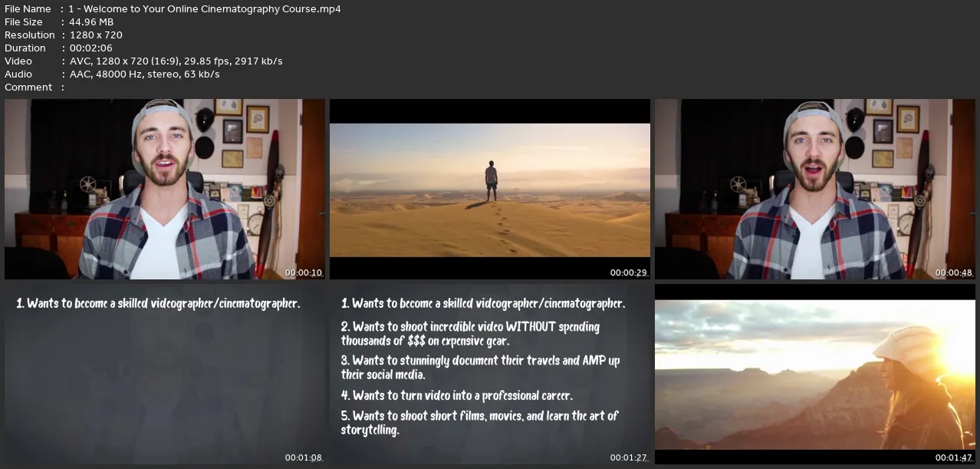Click the video info line starting with AVC
The width and height of the screenshot is (980, 469).
pyautogui.click(x=176, y=61)
